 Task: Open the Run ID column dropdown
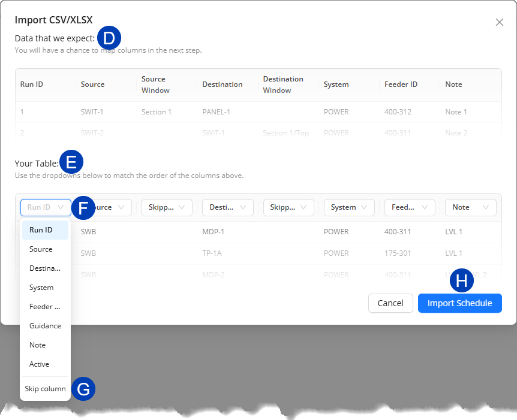(46, 207)
